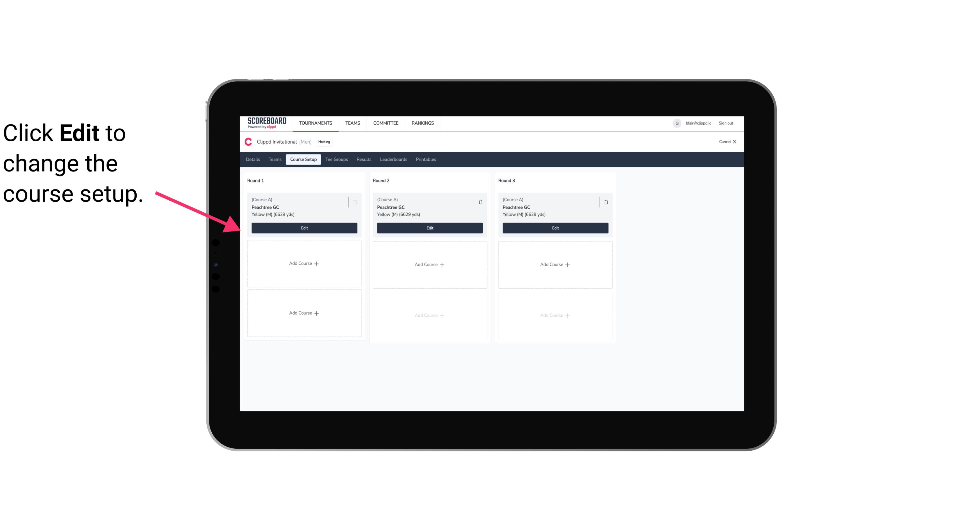Click the Tee Groups tab
Screen dimensions: 980x527
[x=336, y=160]
